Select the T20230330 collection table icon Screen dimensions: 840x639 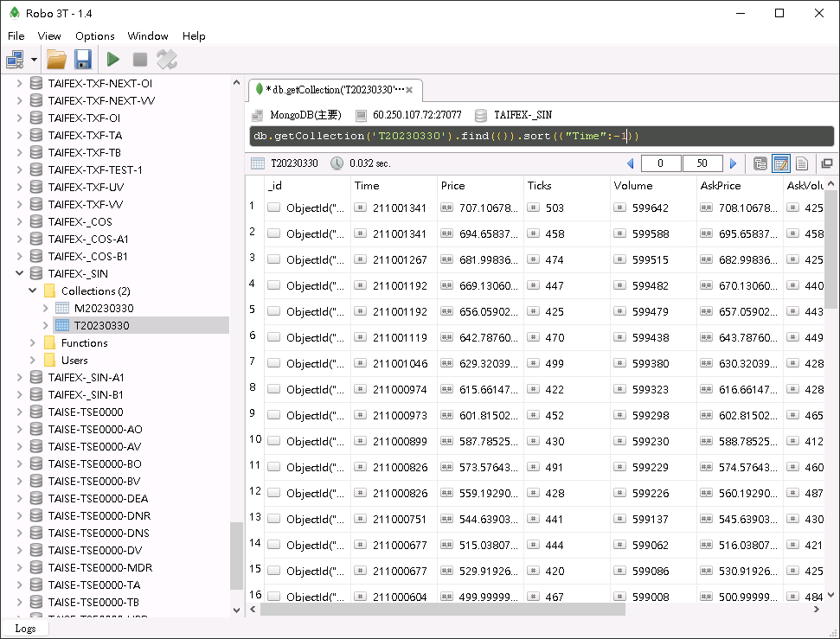click(62, 325)
